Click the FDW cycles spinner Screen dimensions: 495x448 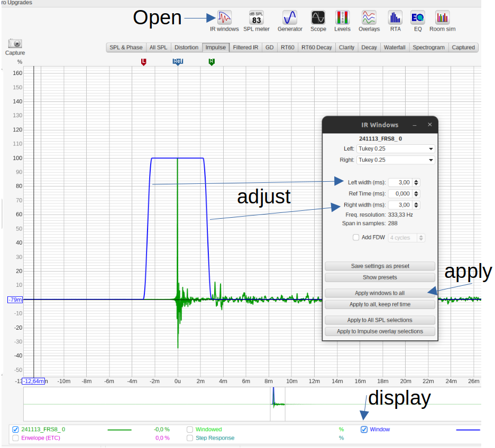click(407, 238)
